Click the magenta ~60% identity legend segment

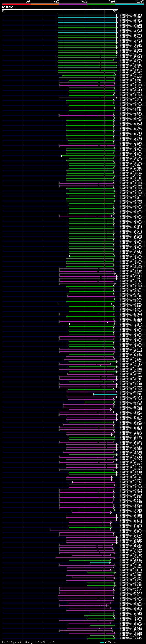[x=73, y=4]
